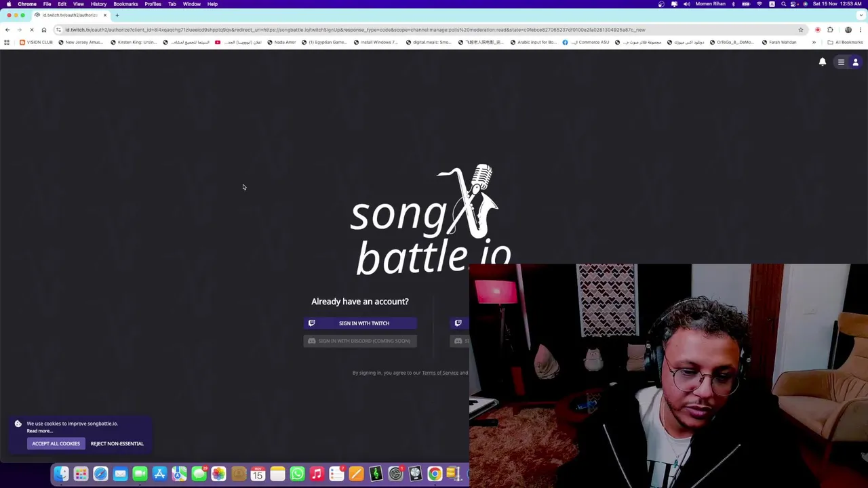Open Mail from the dock
868x488 pixels.
click(x=120, y=474)
